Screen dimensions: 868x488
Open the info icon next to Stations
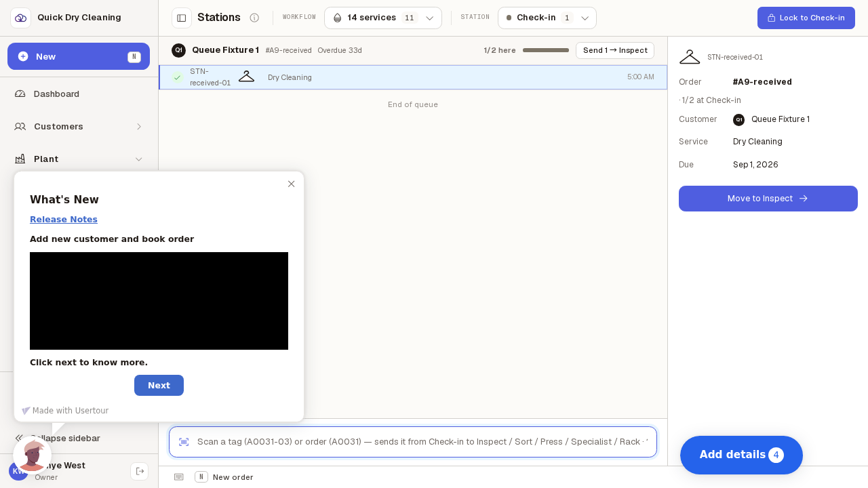click(x=254, y=18)
